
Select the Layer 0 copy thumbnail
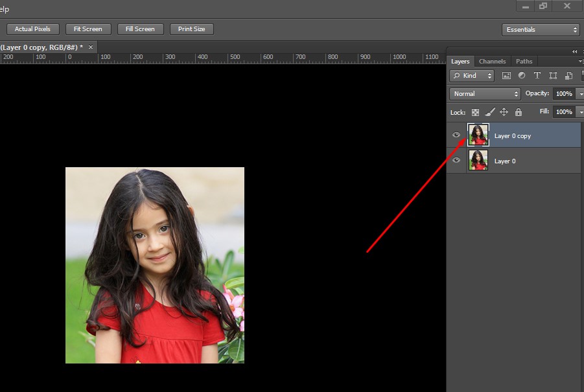(x=478, y=135)
